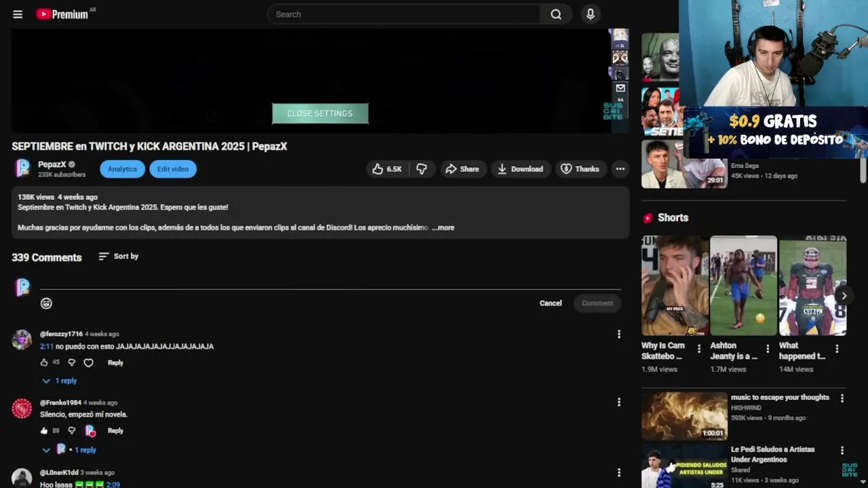The image size is (868, 488).
Task: Like the @ferozzy1716 comment
Action: coord(44,363)
